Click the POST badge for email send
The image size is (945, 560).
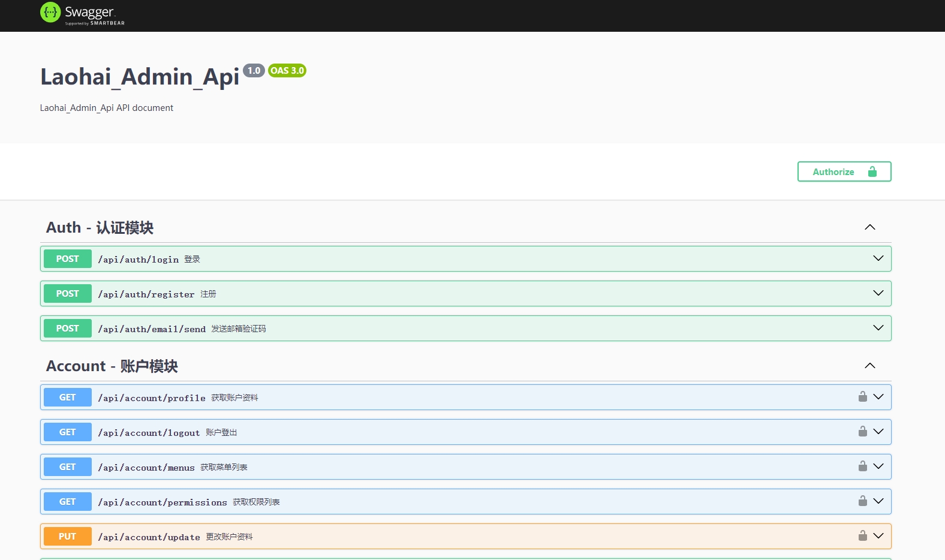point(68,329)
